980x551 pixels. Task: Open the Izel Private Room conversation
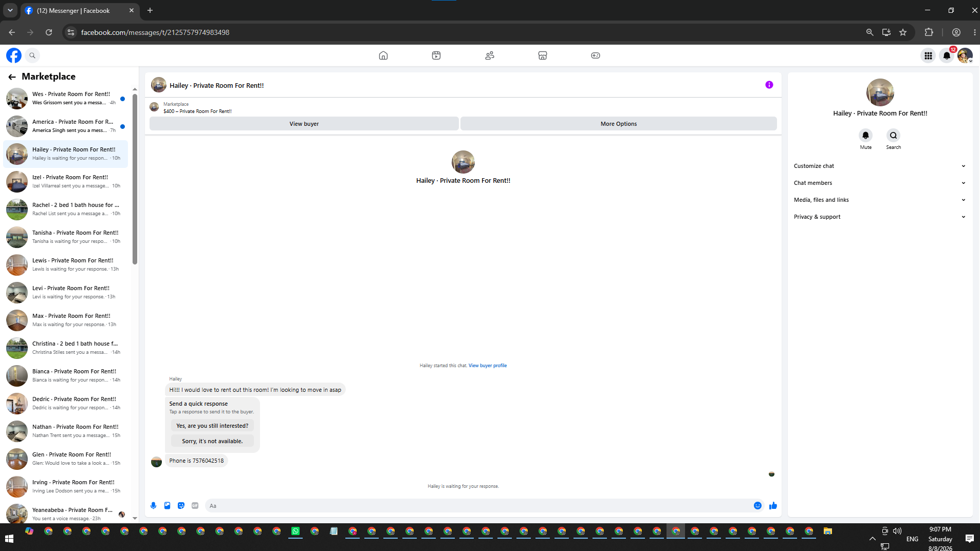click(66, 182)
